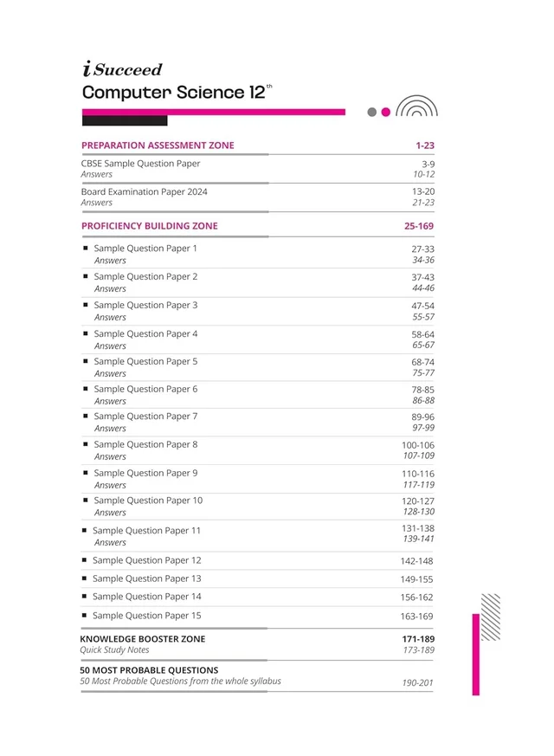Click the bullet beside Sample Question Paper 1

click(x=86, y=248)
